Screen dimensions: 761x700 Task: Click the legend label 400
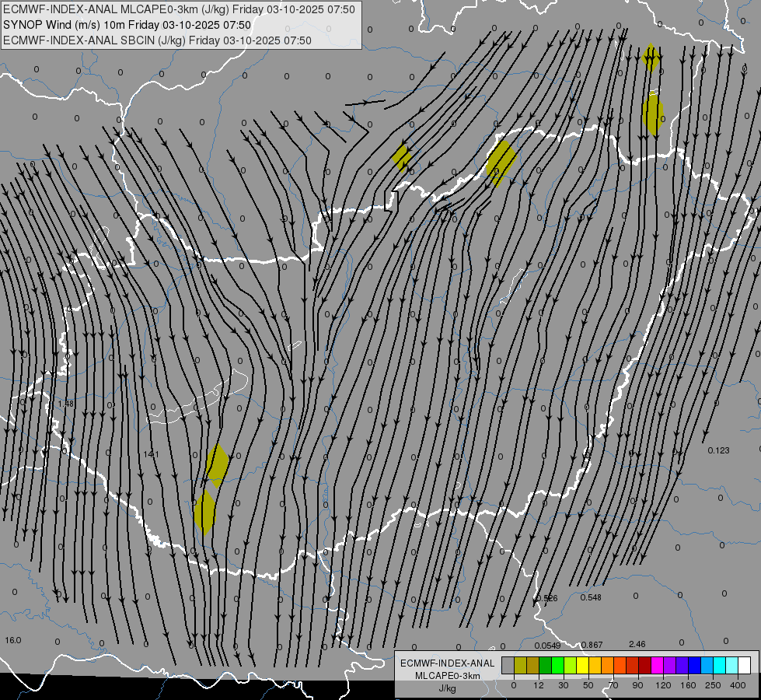tap(738, 685)
